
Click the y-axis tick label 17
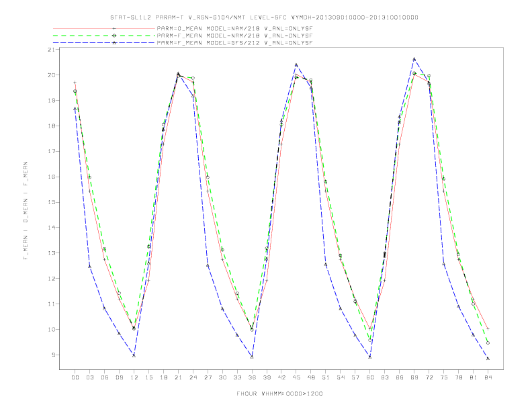(51, 151)
